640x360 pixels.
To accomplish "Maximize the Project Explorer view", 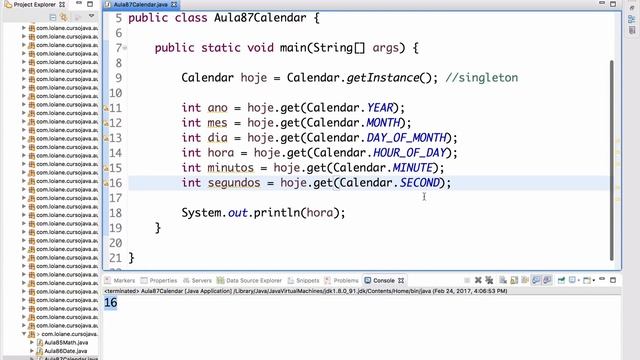I will click(x=90, y=4).
